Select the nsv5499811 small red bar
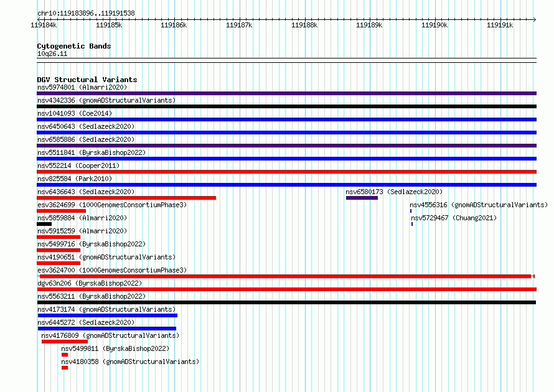554x392 pixels. point(65,355)
